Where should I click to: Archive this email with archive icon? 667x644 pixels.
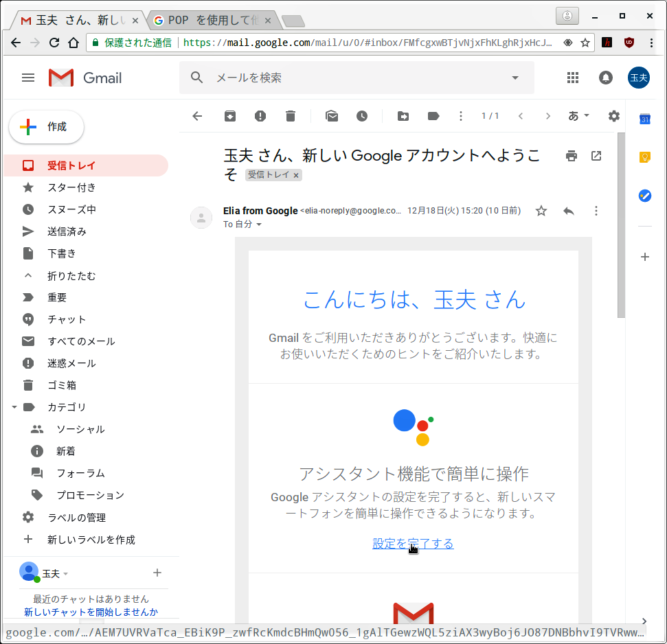tap(230, 116)
